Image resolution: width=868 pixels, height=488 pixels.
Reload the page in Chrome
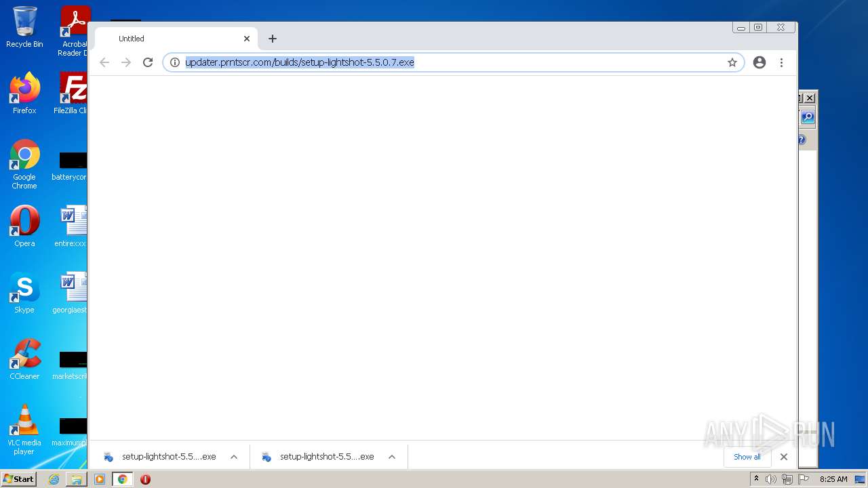point(148,62)
